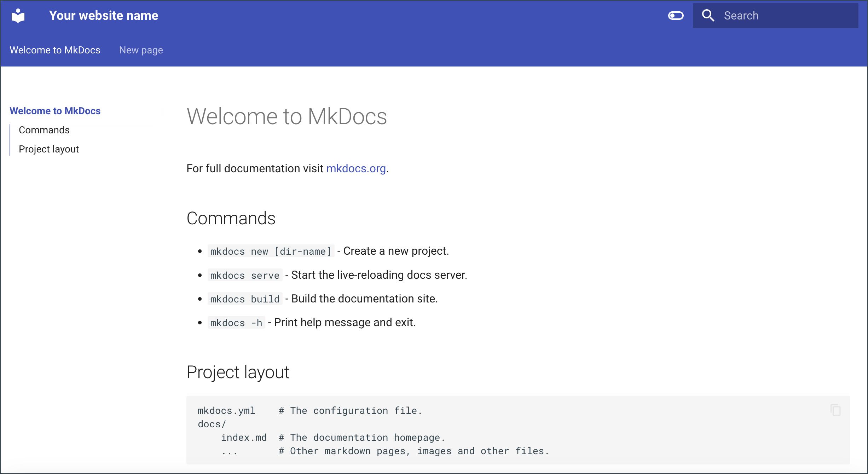The width and height of the screenshot is (868, 474).
Task: Click the Welcome to MkDocs main heading
Action: click(x=287, y=116)
